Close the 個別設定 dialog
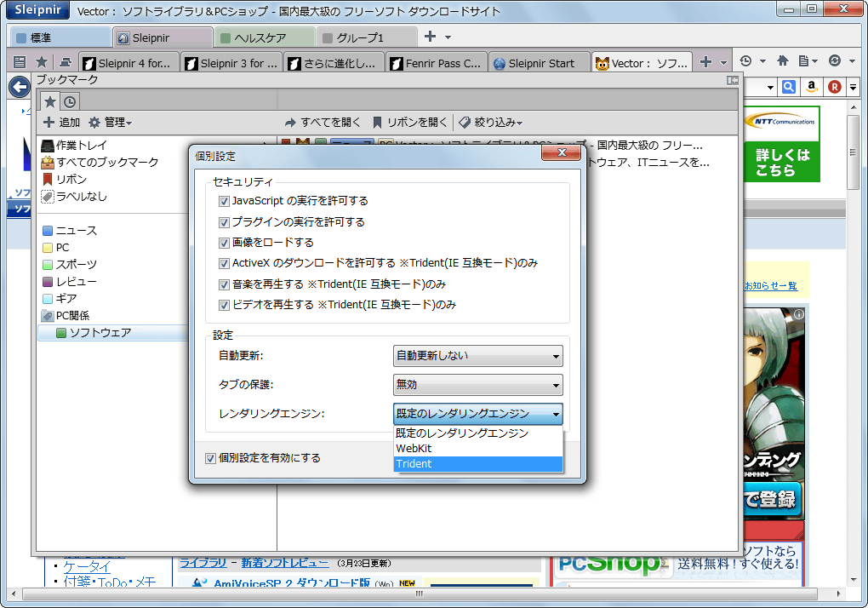868x608 pixels. point(562,152)
